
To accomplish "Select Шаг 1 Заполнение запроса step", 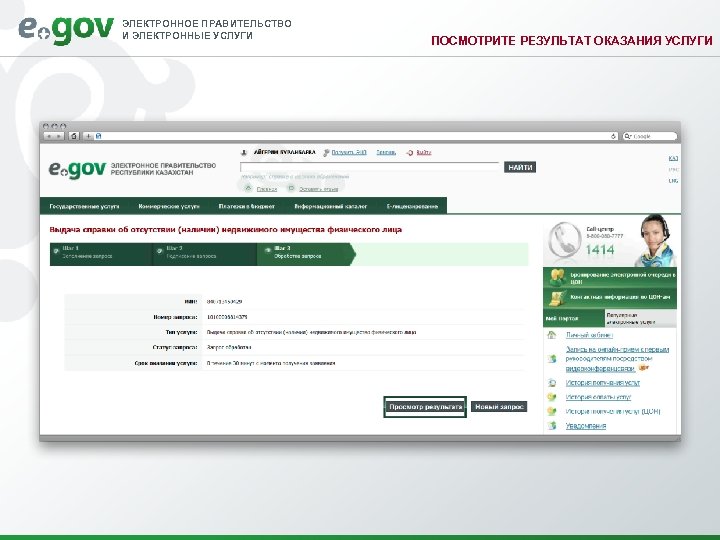I will point(101,254).
